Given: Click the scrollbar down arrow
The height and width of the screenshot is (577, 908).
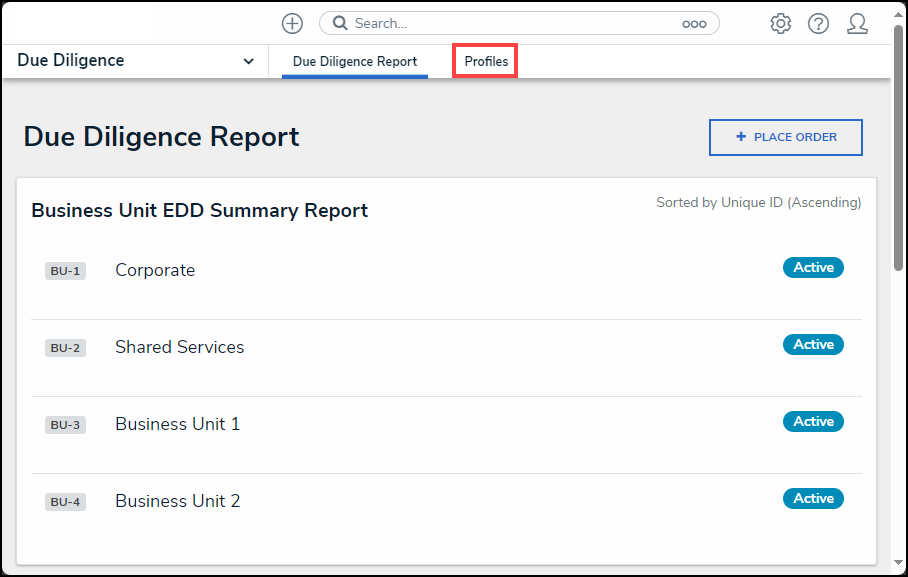Looking at the screenshot, I should (899, 563).
